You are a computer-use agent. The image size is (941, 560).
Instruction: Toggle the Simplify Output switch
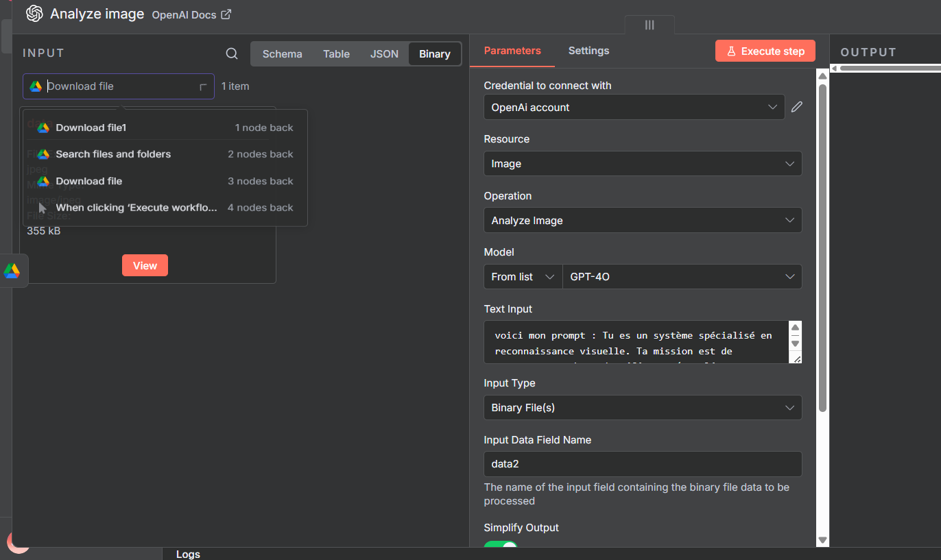click(501, 546)
